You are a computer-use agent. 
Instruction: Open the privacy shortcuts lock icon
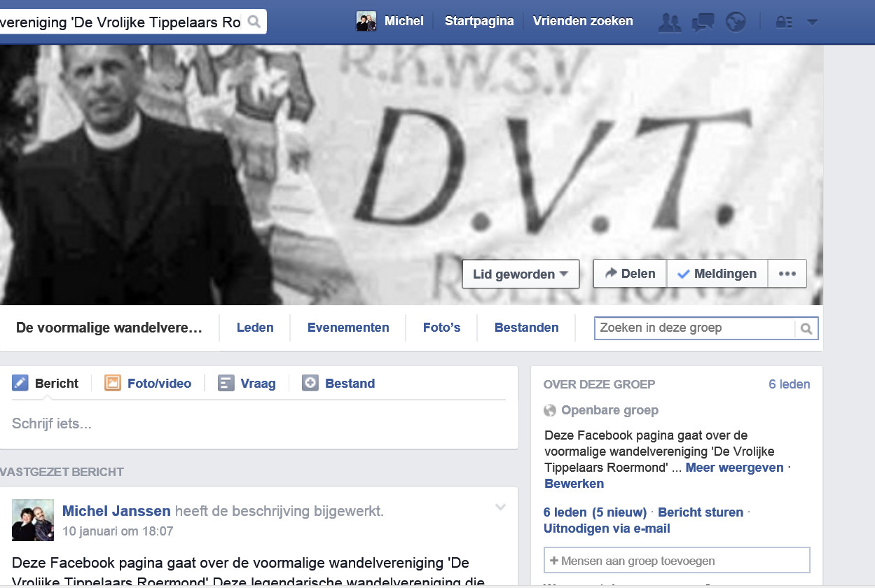coord(784,22)
